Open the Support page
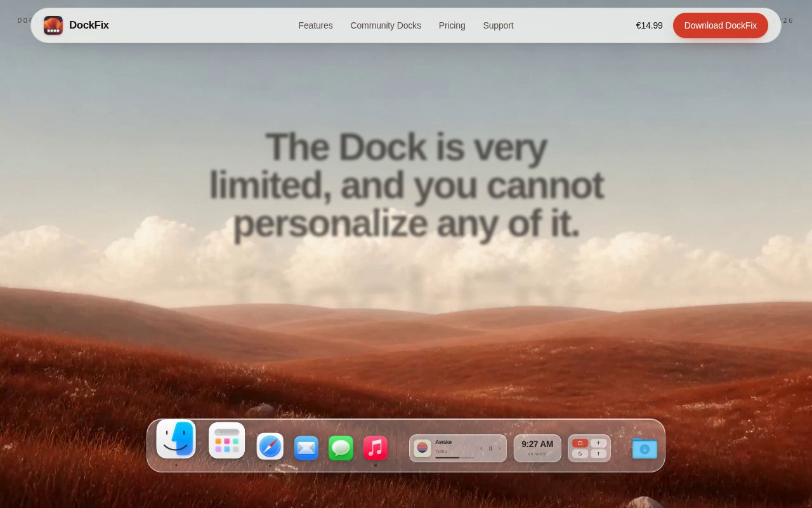Screen dimensions: 812x508 click(498, 25)
